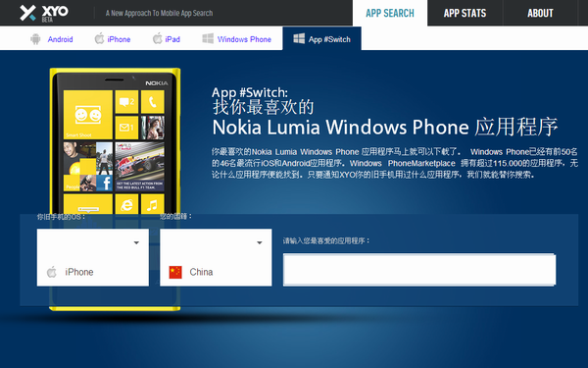Go to the iPhone platform link
Image resolution: width=588 pixels, height=368 pixels.
tap(119, 39)
